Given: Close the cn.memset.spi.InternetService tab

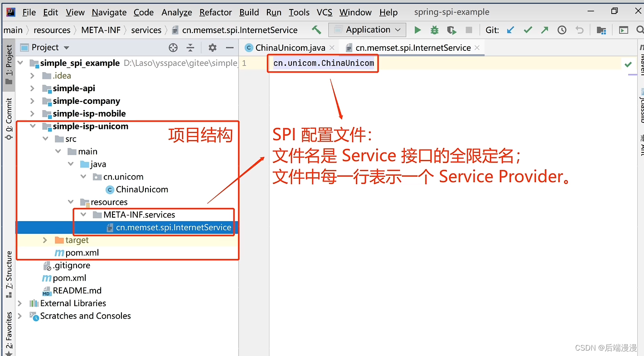Looking at the screenshot, I should pyautogui.click(x=477, y=48).
